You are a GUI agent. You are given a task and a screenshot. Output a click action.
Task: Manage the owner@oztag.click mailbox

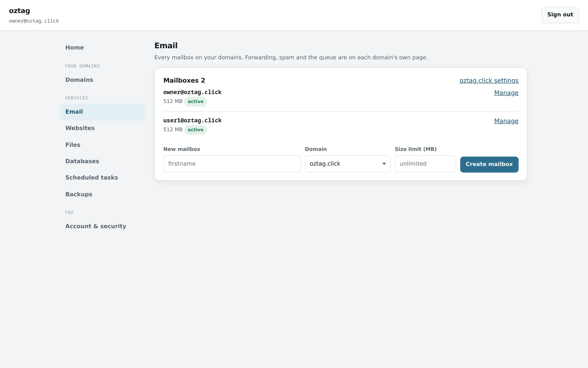[x=506, y=93]
